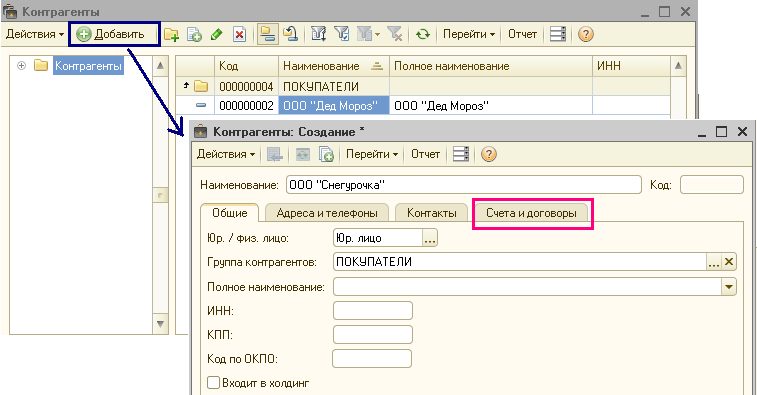The height and width of the screenshot is (395, 757).
Task: Click the new folder (add group) icon
Action: pyautogui.click(x=171, y=34)
